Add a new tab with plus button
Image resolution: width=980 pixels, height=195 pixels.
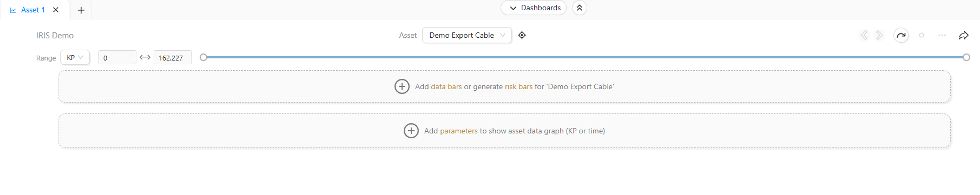(81, 10)
